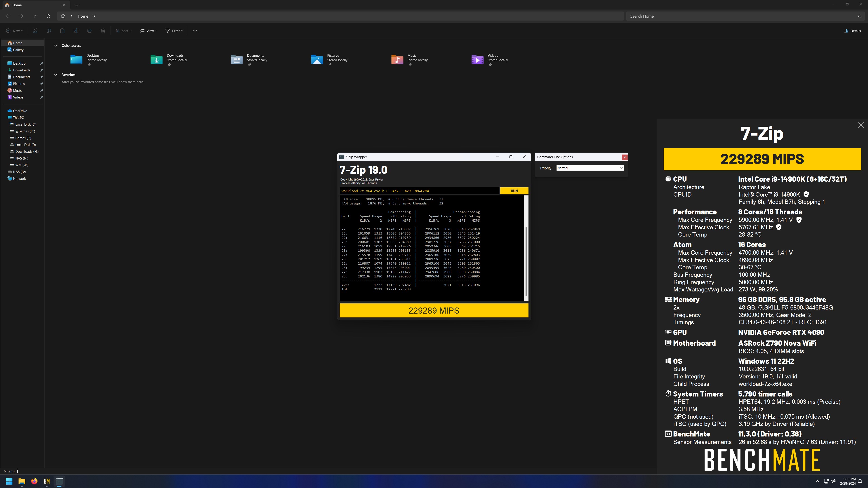868x488 pixels.
Task: Open the volume control in system tray
Action: [833, 481]
